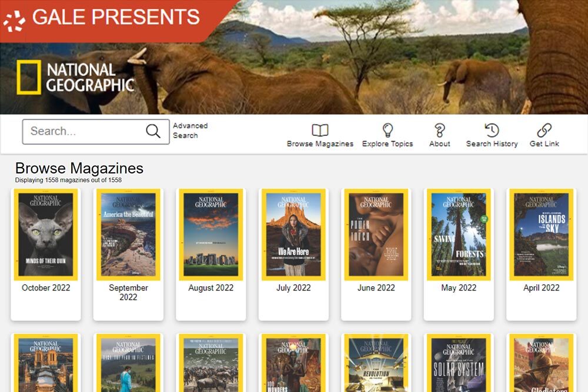588x392 pixels.
Task: View the July 2022 We Are Here issue
Action: click(x=293, y=234)
